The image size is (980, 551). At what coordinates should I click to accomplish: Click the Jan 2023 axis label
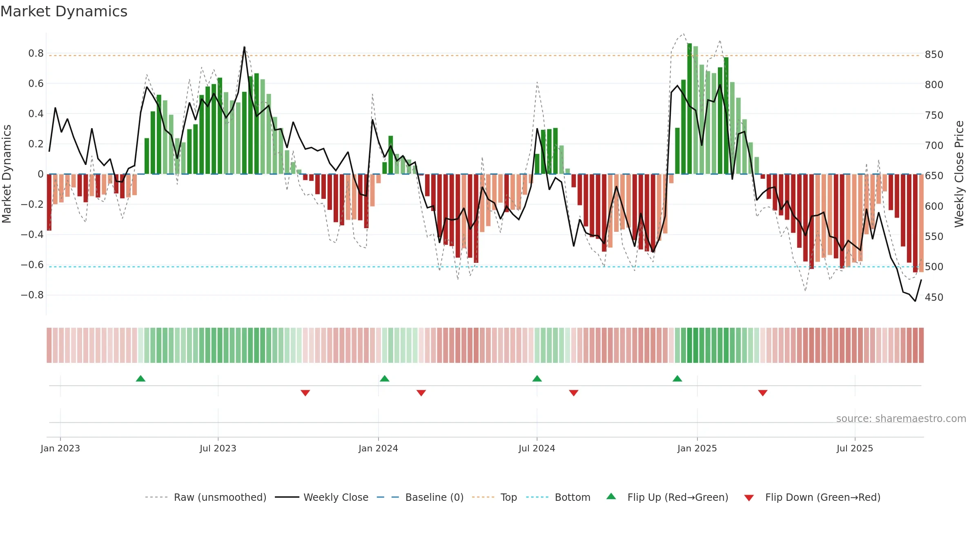pos(60,448)
